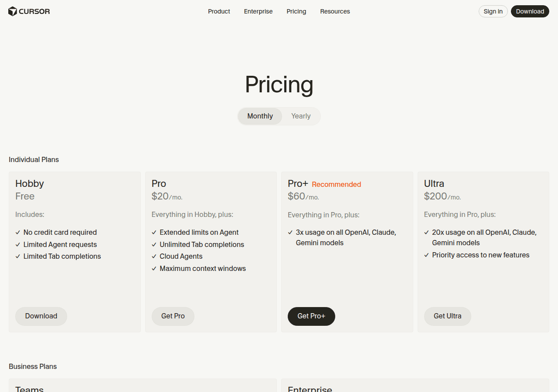Image resolution: width=558 pixels, height=392 pixels.
Task: Select Monthly billing
Action: tap(259, 116)
